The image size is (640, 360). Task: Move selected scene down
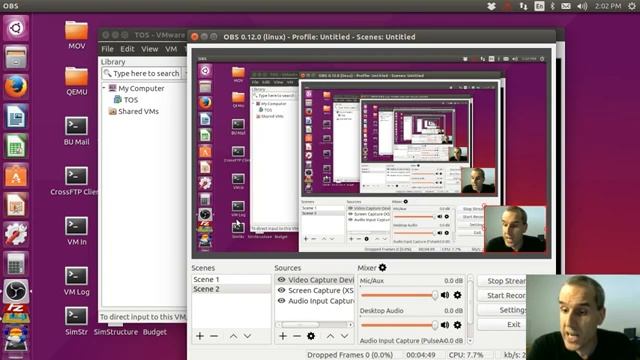click(x=247, y=336)
